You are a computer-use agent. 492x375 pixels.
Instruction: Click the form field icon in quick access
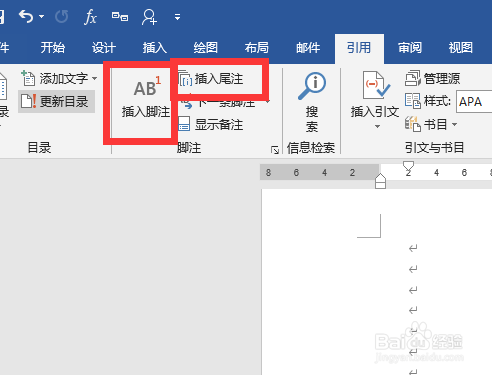click(120, 16)
